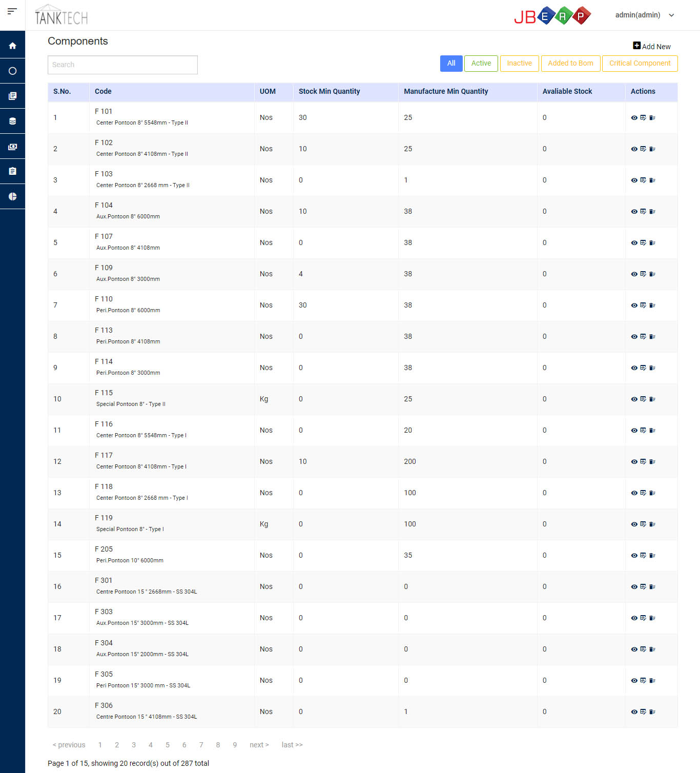
Task: View component F 104 via eye icon
Action: point(634,211)
